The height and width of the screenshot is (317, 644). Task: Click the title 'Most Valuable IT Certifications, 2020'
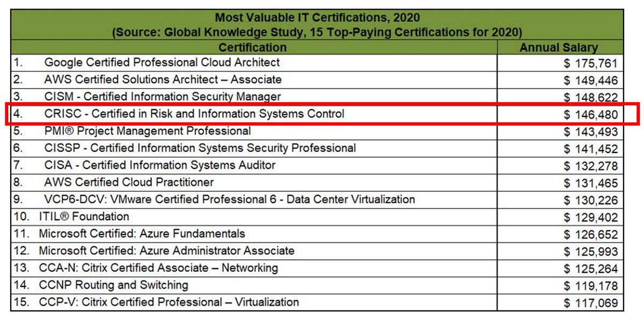[x=317, y=18]
